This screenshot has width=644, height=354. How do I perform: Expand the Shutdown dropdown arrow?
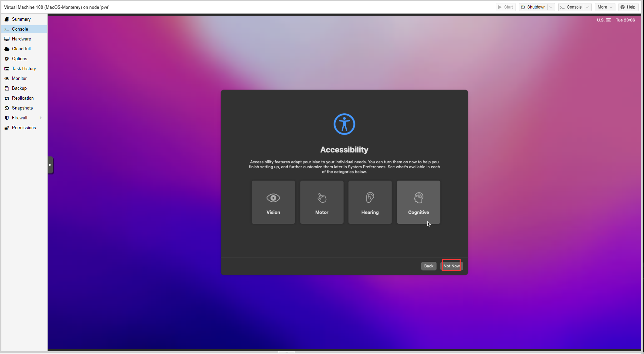(x=551, y=7)
